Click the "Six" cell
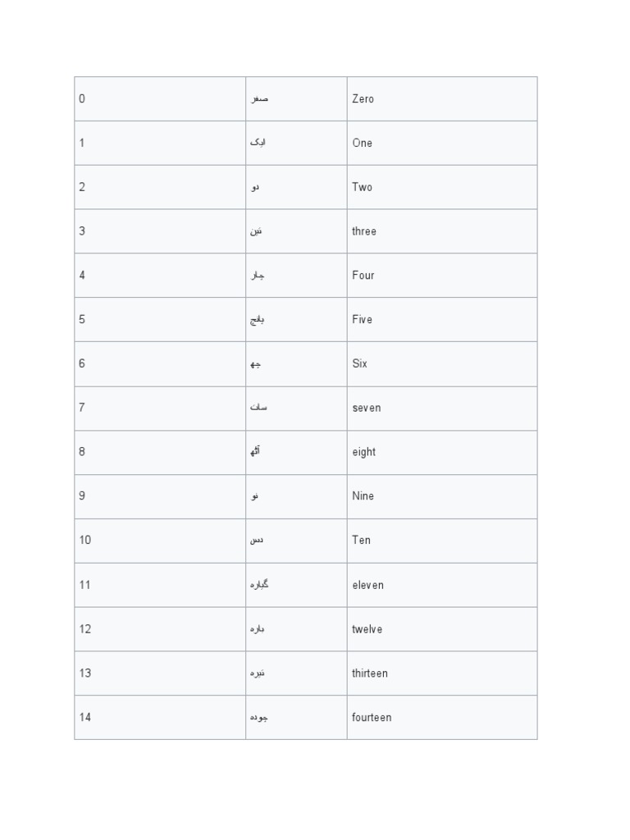Screen dimensions: 630x840 tap(359, 363)
